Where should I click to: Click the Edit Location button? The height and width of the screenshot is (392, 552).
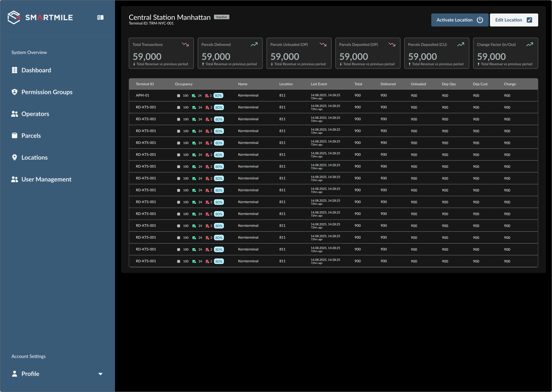click(x=514, y=20)
